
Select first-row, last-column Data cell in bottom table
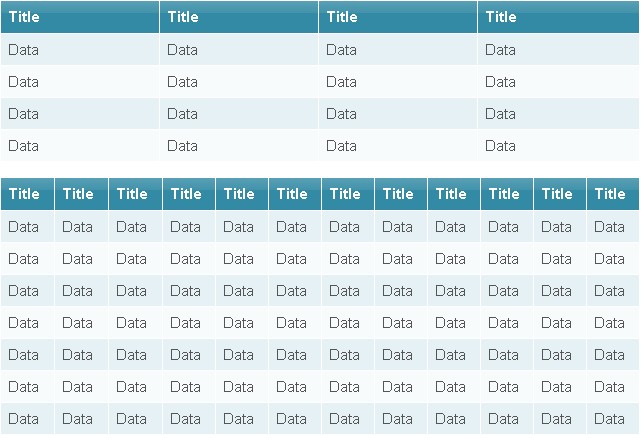[609, 227]
